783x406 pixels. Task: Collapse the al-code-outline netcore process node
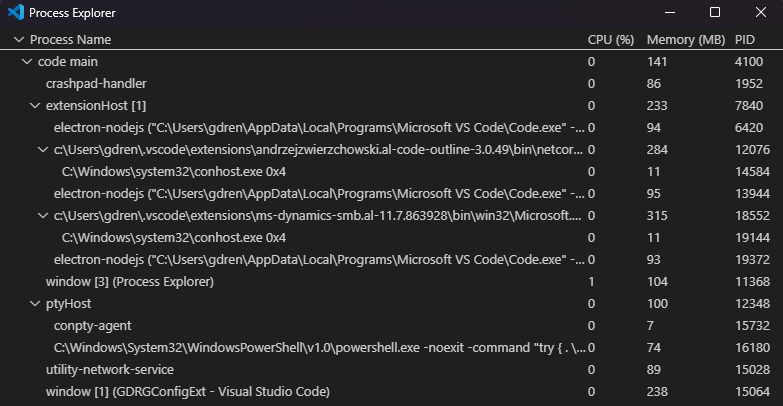(43, 150)
